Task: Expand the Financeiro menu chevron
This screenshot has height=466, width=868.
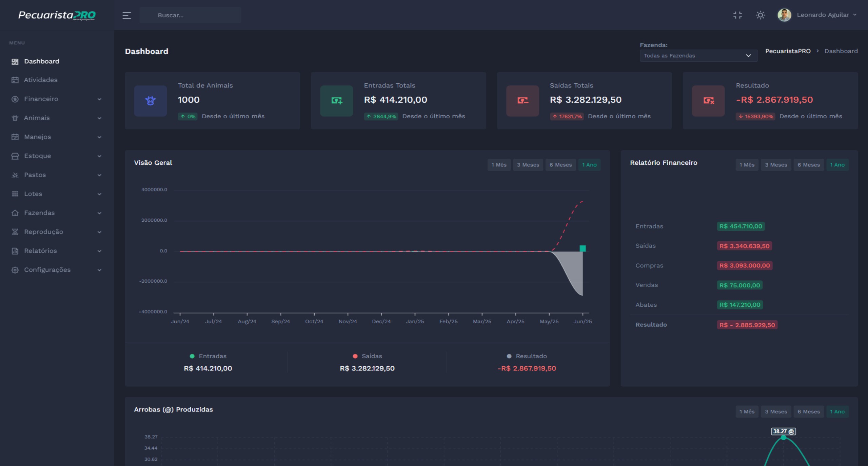Action: 99,99
